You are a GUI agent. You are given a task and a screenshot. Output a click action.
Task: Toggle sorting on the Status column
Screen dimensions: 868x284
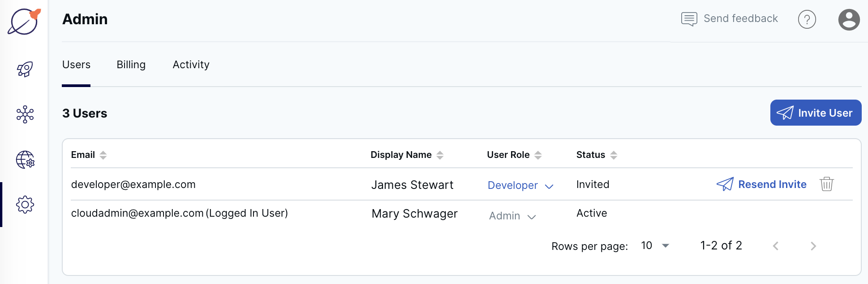(613, 154)
